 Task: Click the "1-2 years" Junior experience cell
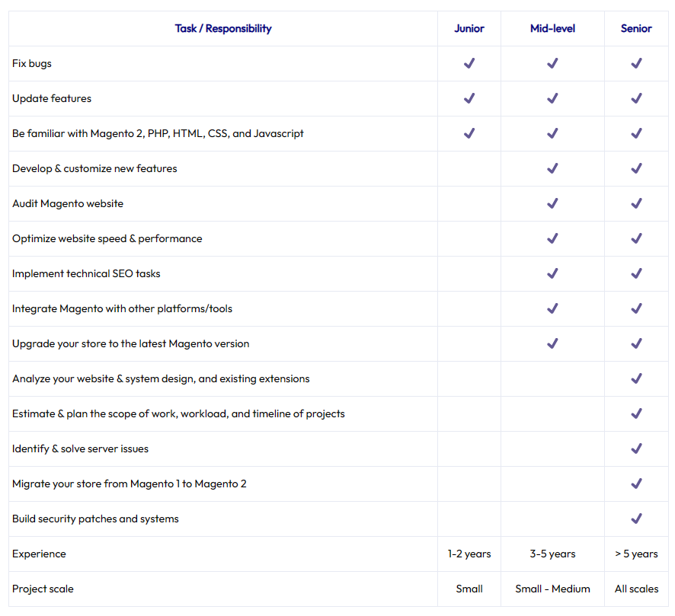tap(469, 554)
